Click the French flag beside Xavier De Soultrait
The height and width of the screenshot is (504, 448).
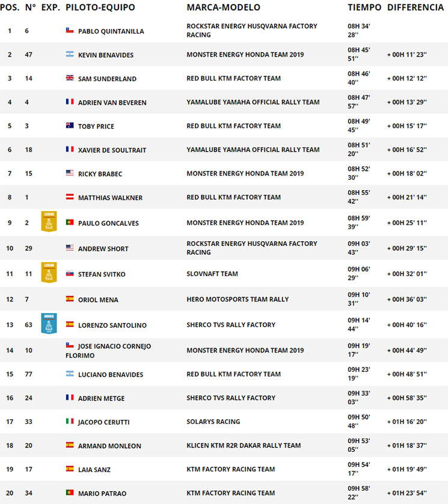(70, 150)
